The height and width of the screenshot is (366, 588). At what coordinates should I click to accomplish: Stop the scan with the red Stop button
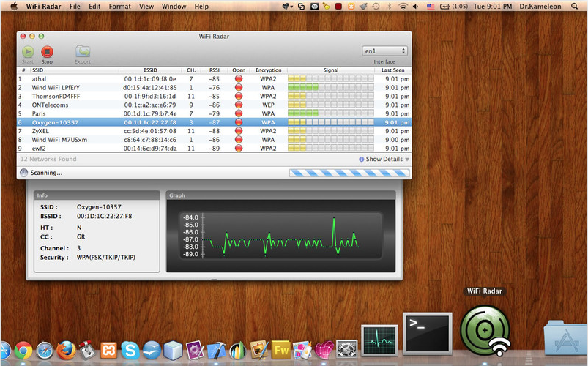(47, 52)
